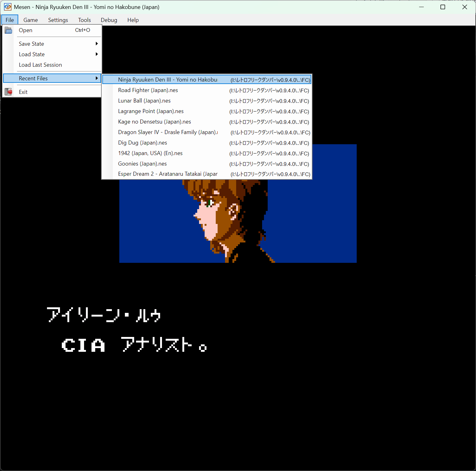Expand the Save State submenu arrow
This screenshot has height=471, width=476.
pos(96,44)
